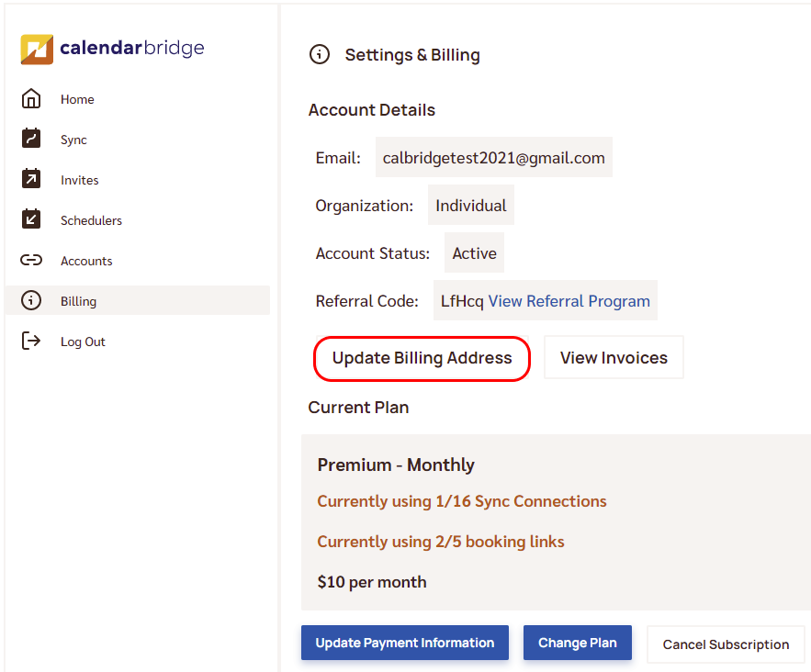Click the 'Referral Code:' field label
Screen dimensions: 811x672
pos(366,301)
